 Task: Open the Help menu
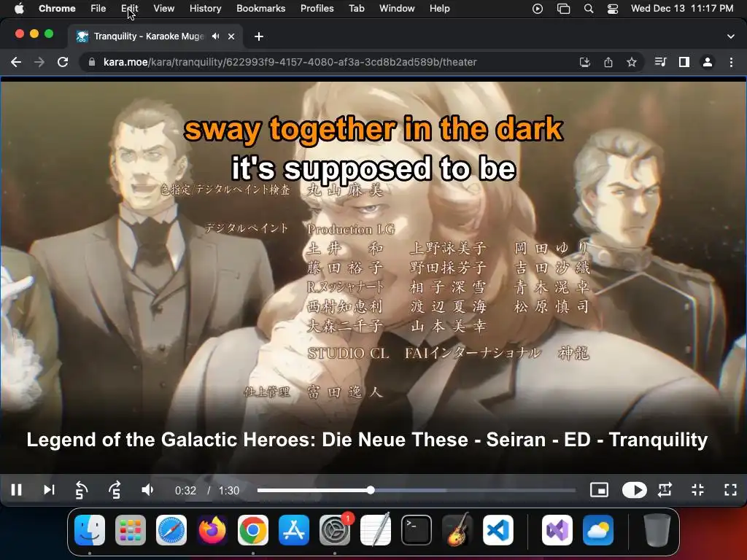coord(439,8)
